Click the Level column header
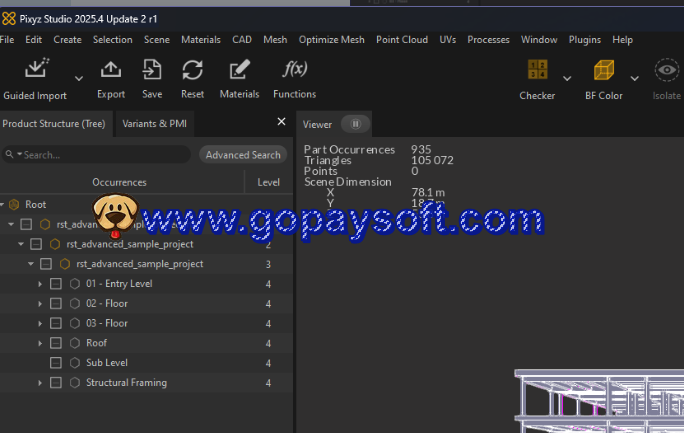Screen dimensions: 684x433 [268, 182]
